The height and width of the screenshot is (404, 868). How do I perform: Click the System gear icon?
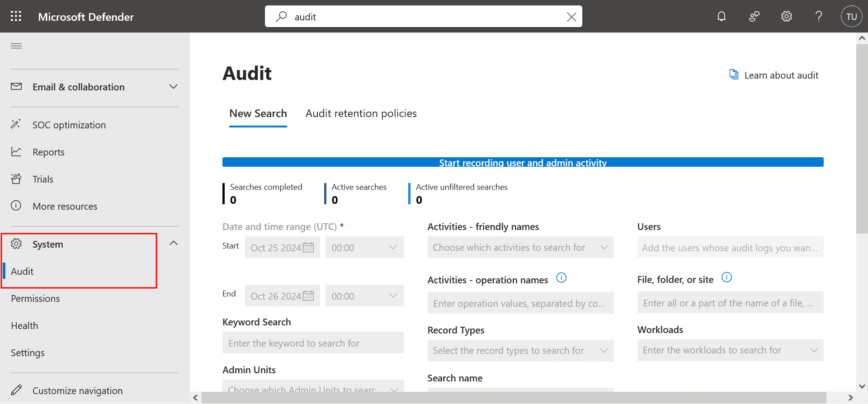(x=16, y=244)
